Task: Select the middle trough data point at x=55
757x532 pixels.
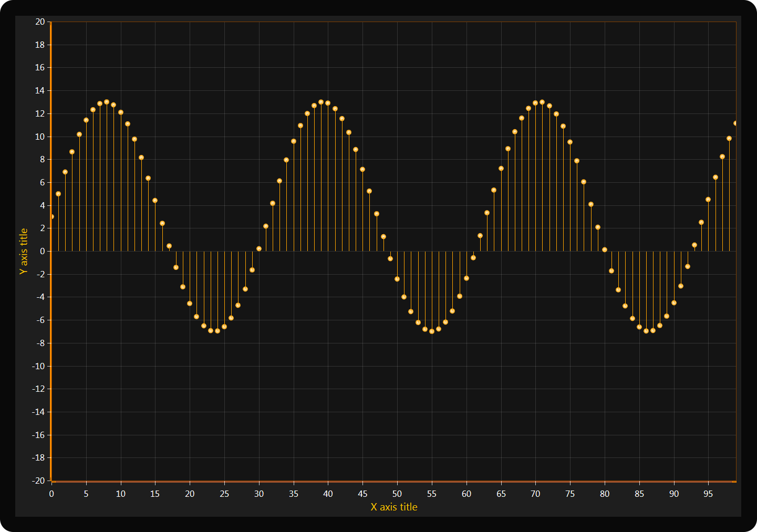Action: [432, 331]
